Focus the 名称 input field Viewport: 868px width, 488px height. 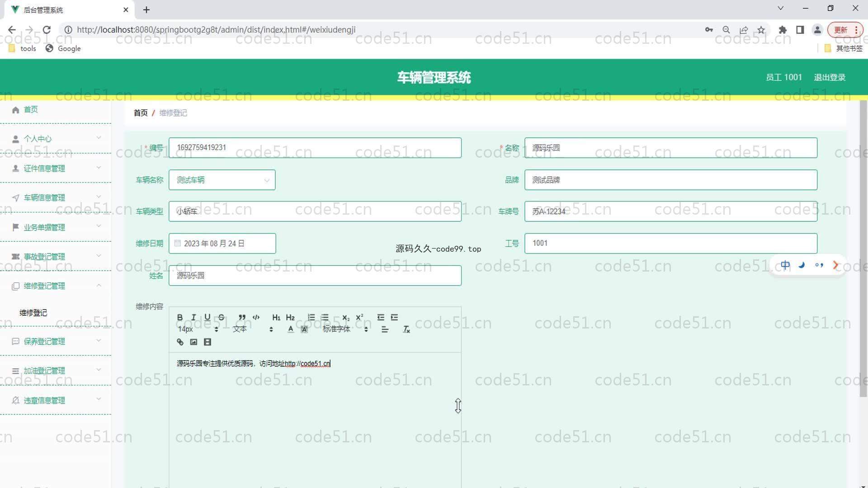click(671, 148)
